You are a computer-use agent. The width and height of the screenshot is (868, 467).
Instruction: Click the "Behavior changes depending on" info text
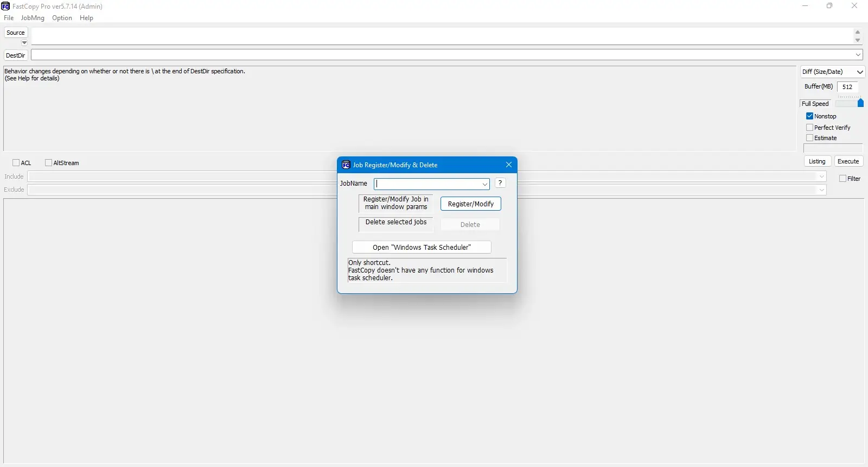pyautogui.click(x=125, y=71)
